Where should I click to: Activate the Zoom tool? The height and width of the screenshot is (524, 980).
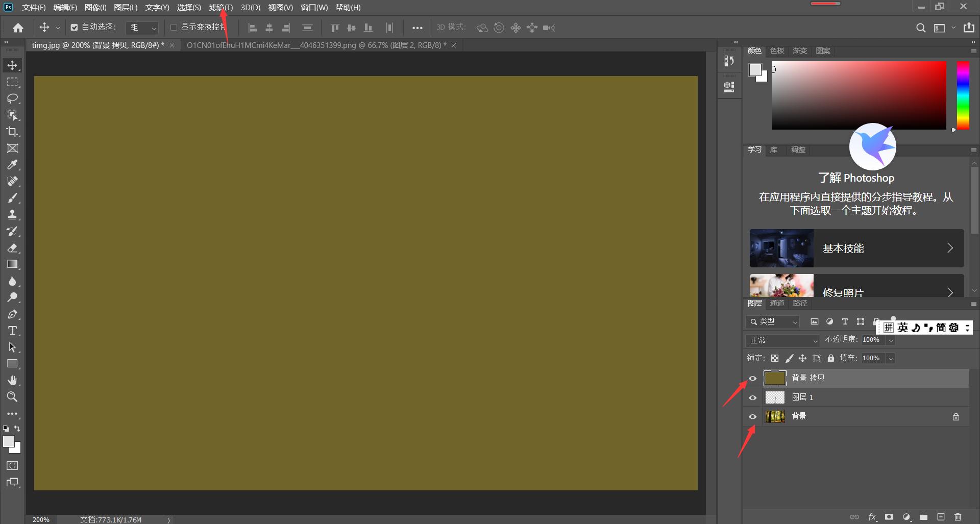click(12, 397)
